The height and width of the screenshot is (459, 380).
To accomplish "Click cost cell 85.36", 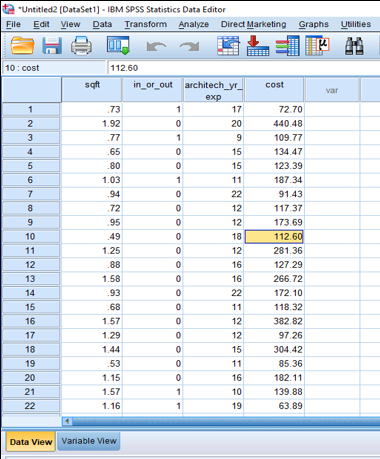I will tap(274, 363).
